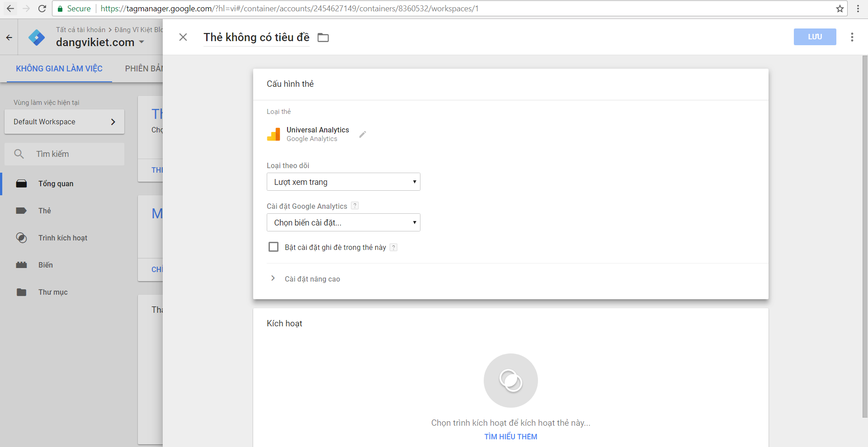Click the 'Trình kích hoạt' trigger icon
This screenshot has width=868, height=447.
tap(21, 238)
